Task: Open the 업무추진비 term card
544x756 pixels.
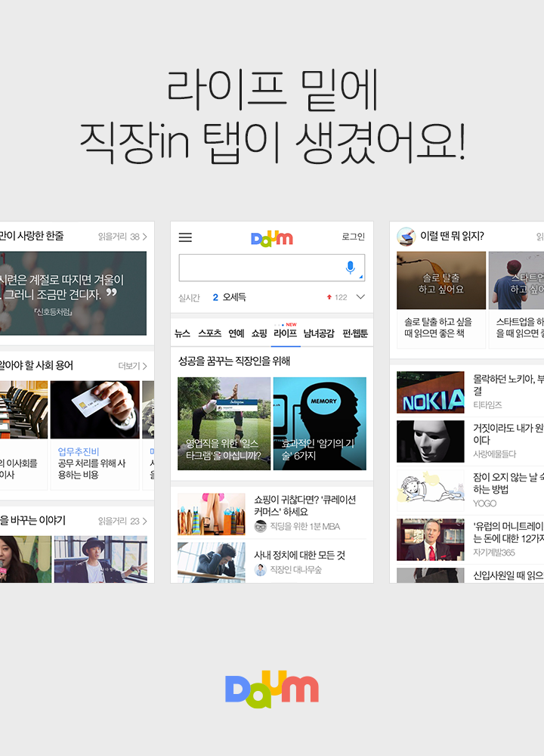Action: click(x=95, y=435)
